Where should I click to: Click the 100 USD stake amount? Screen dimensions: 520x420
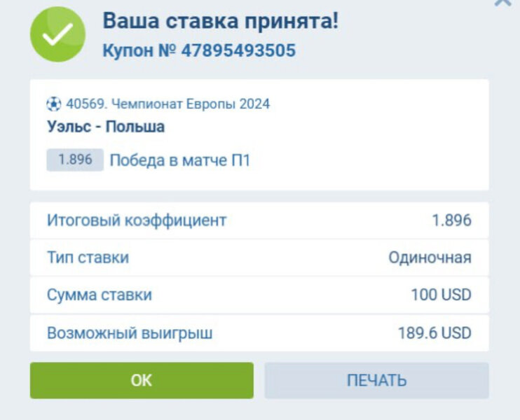441,295
